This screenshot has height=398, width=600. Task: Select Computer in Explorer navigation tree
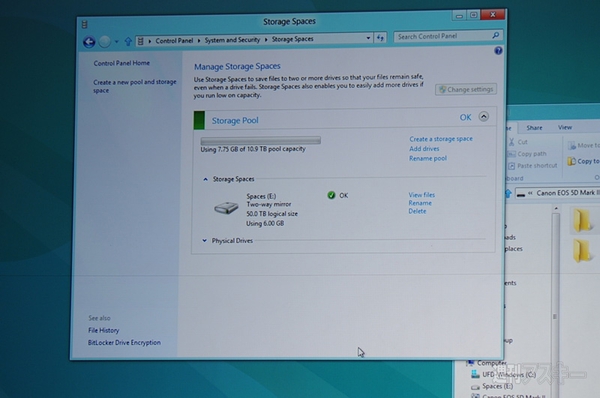pos(487,362)
